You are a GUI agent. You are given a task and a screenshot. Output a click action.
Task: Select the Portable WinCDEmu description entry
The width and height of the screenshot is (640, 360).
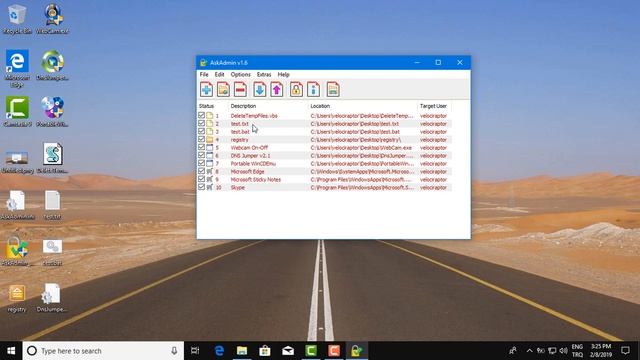pos(253,164)
